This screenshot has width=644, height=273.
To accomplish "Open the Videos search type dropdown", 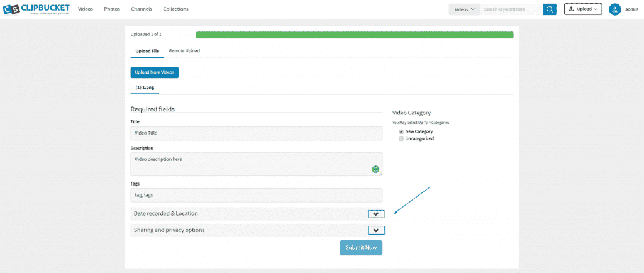I will pos(464,9).
